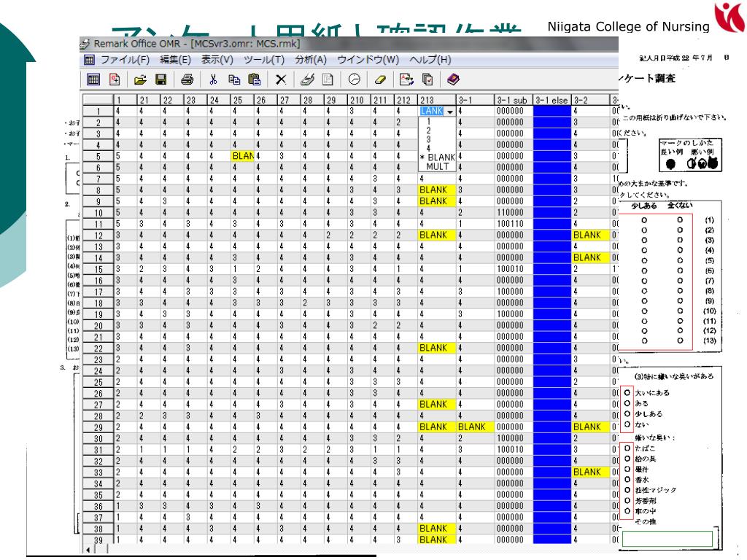Click blue 3-1 else cell in row 20
747x560 pixels.
click(x=552, y=326)
